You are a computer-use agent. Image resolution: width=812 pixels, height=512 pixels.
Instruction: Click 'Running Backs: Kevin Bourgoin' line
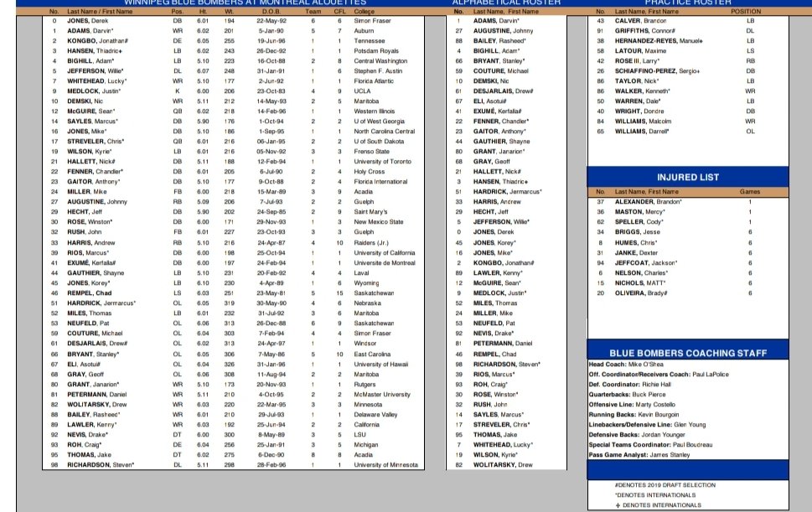click(x=634, y=415)
